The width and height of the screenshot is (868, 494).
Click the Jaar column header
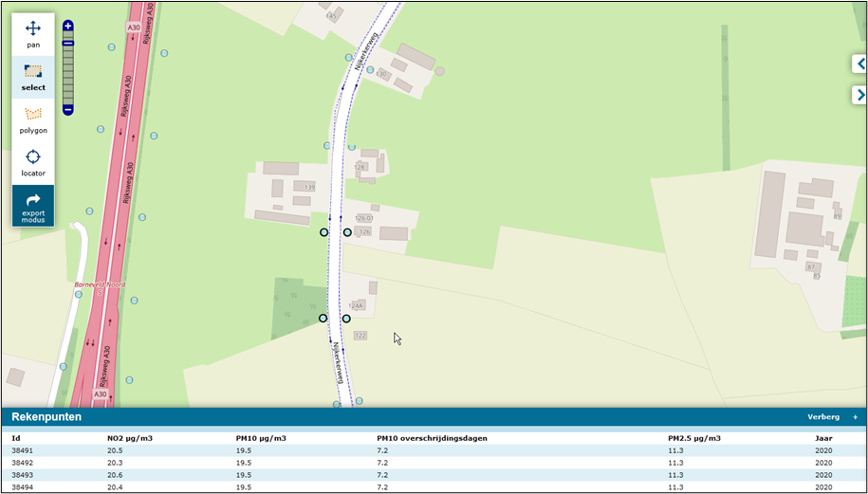pos(823,438)
